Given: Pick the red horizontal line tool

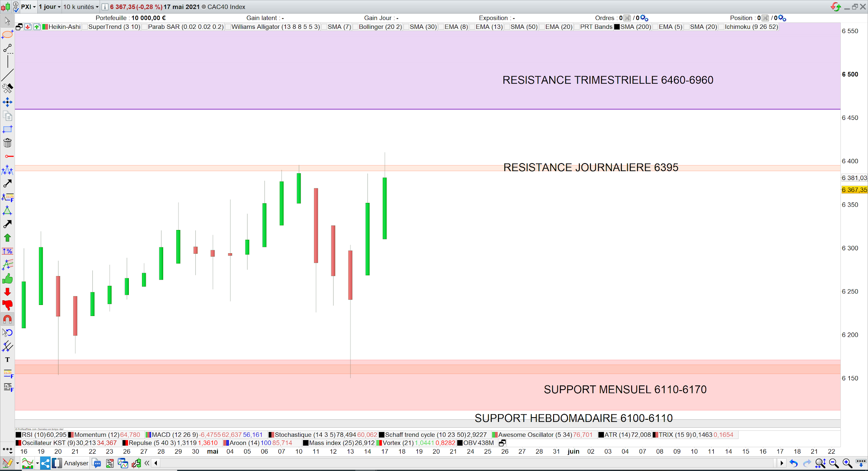Looking at the screenshot, I should point(9,156).
